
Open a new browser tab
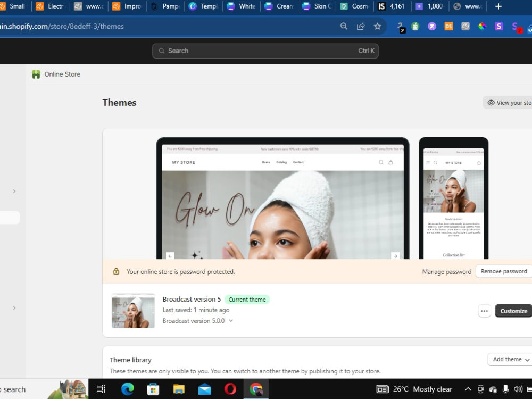[x=498, y=6]
